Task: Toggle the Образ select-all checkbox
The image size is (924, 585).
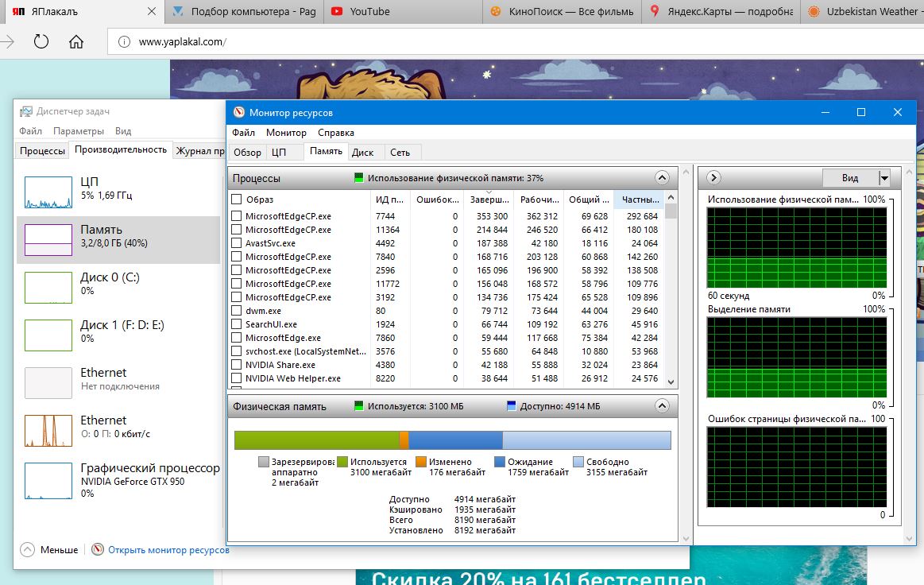Action: click(x=236, y=200)
